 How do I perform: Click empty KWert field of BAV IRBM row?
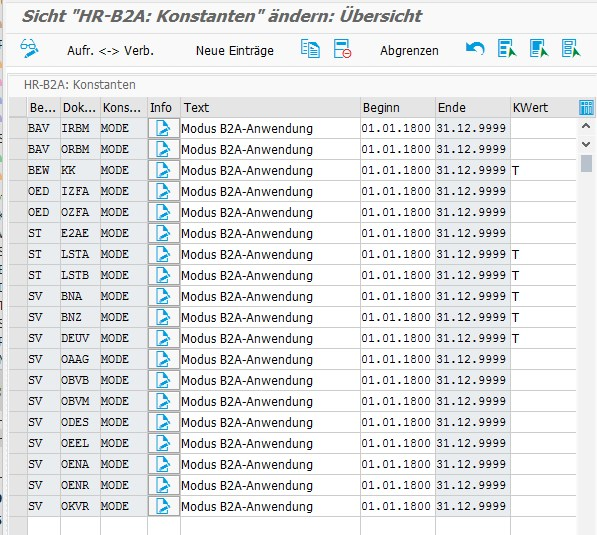543,128
